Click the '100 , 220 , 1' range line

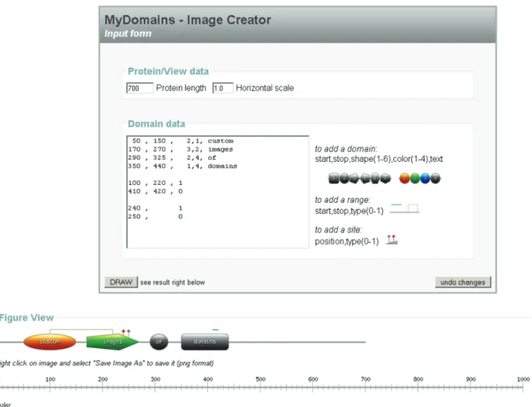[x=155, y=183]
